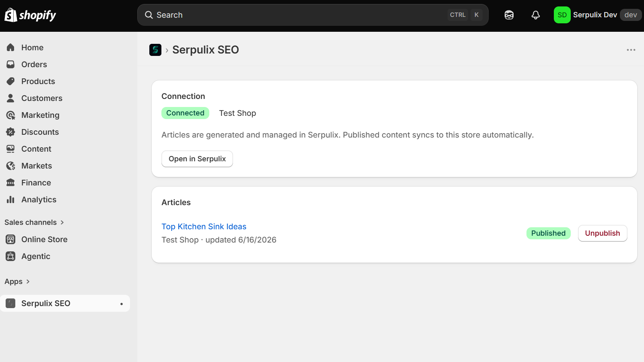Open the notifications bell

coord(536,15)
